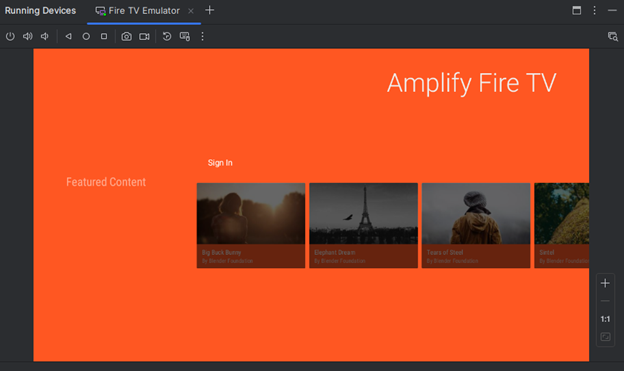Open the Big Buck Bunny thumbnail
The image size is (624, 371).
pos(251,213)
